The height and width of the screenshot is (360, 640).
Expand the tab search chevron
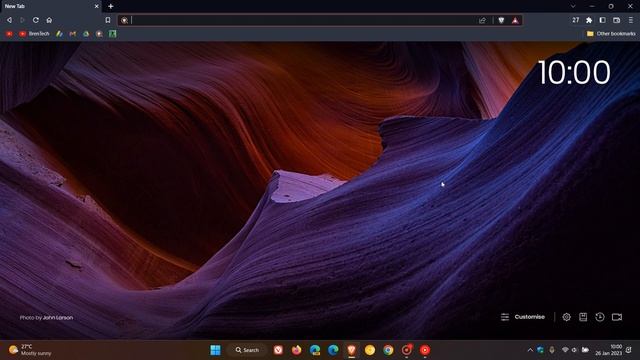point(573,6)
